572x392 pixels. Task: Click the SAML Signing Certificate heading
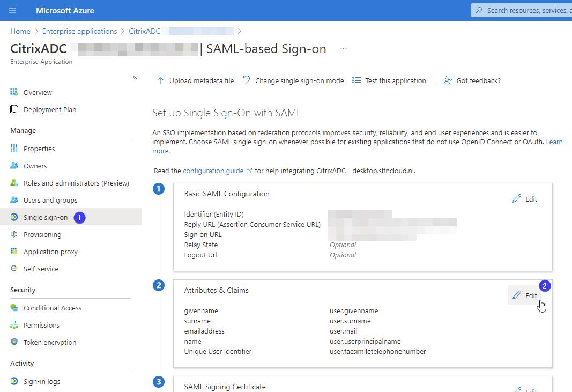(225, 387)
